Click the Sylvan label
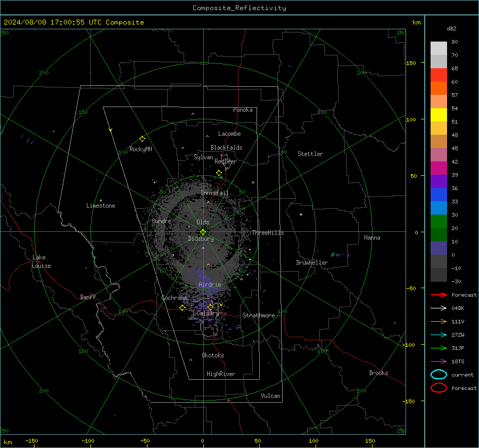479x448 pixels. pyautogui.click(x=203, y=157)
